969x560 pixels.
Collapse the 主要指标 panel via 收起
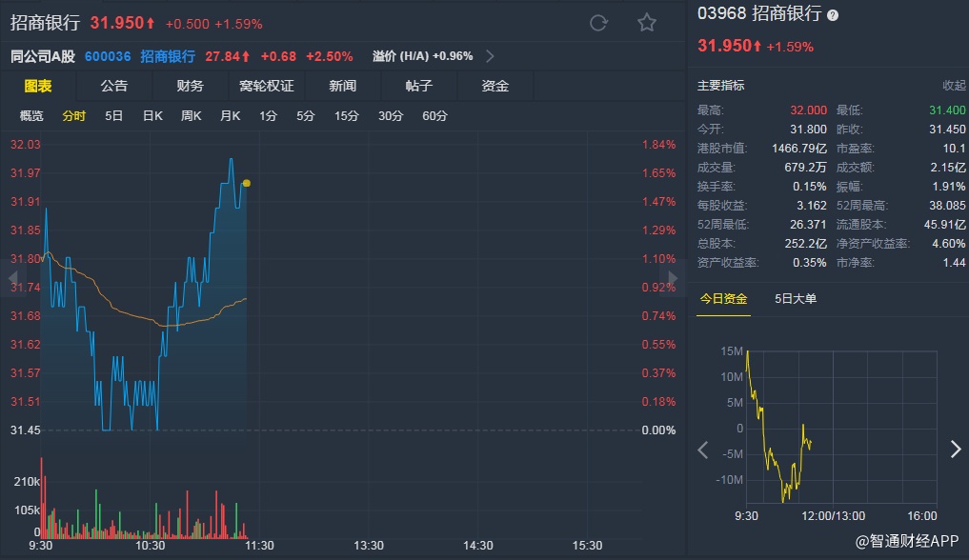click(x=954, y=86)
